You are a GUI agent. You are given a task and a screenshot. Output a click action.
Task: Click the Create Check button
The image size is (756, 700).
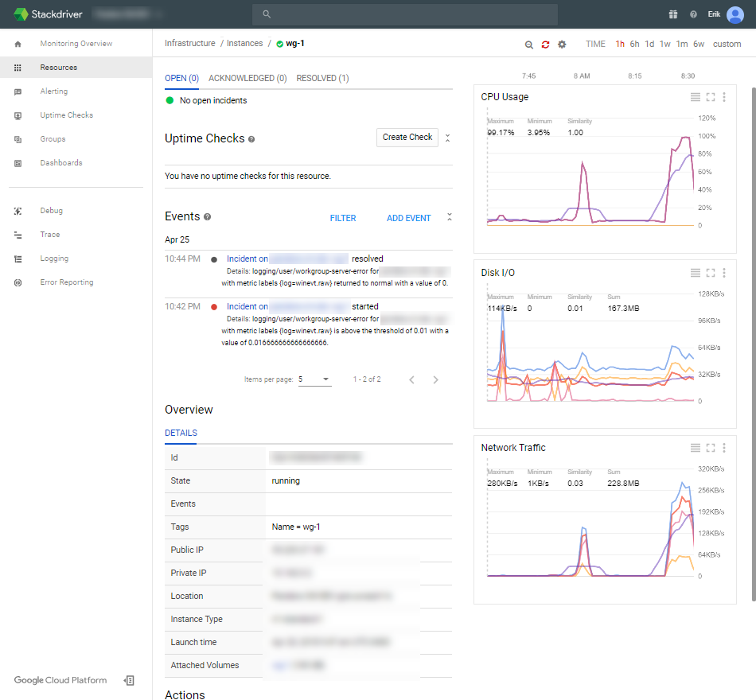tap(407, 138)
